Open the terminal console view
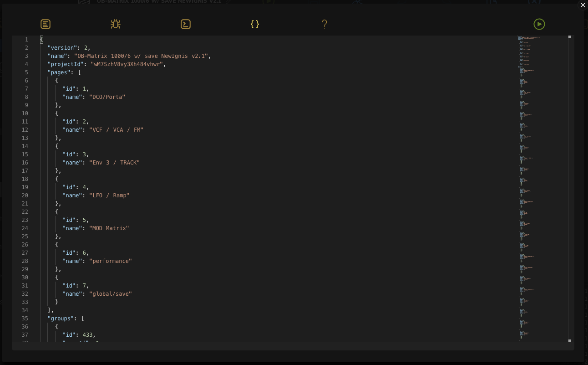The image size is (588, 365). point(185,24)
